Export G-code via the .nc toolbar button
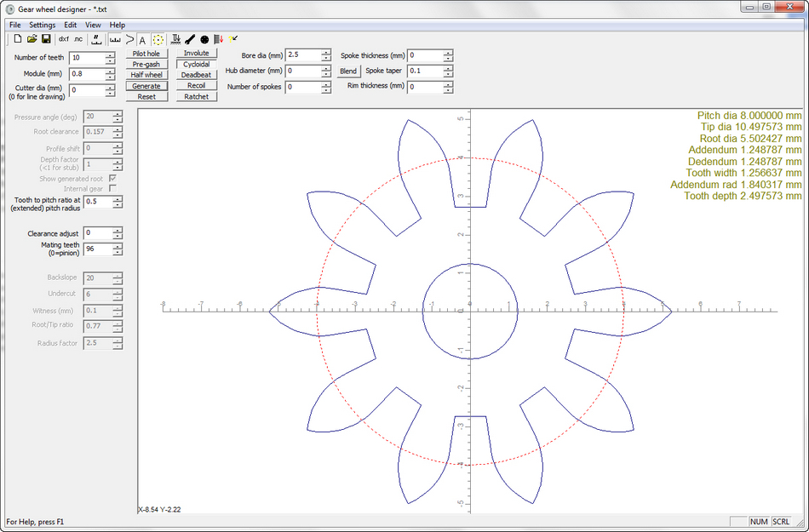Screen dimensions: 809x532 tap(78, 39)
